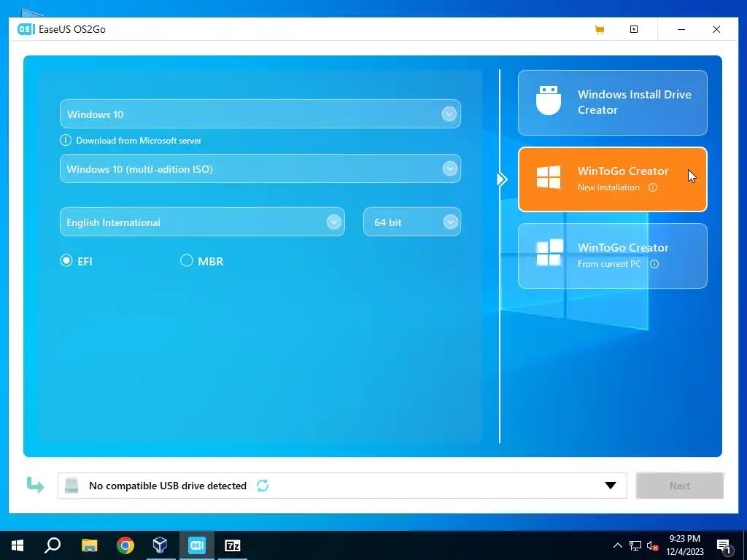The image size is (747, 560).
Task: Click the shopping cart icon in title bar
Action: (x=600, y=29)
